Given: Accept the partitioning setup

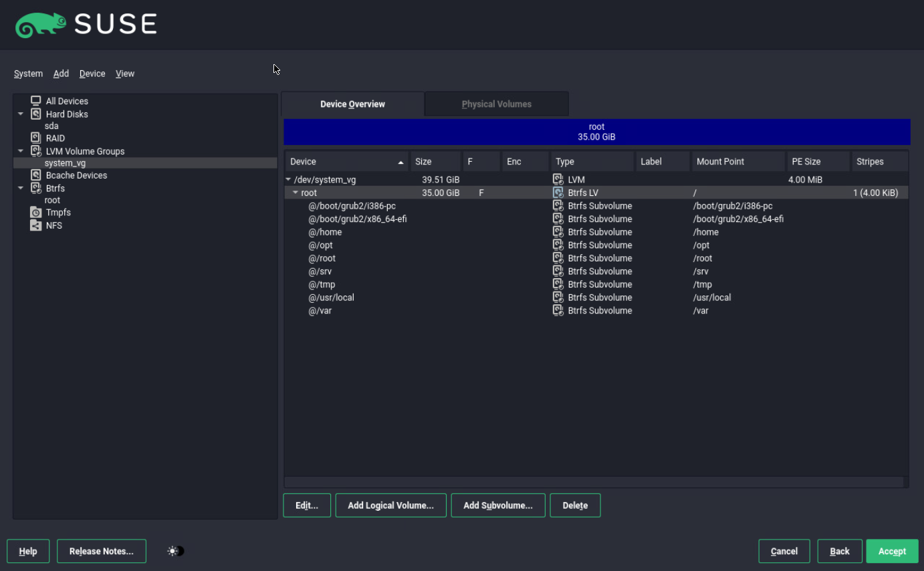Looking at the screenshot, I should pos(892,551).
